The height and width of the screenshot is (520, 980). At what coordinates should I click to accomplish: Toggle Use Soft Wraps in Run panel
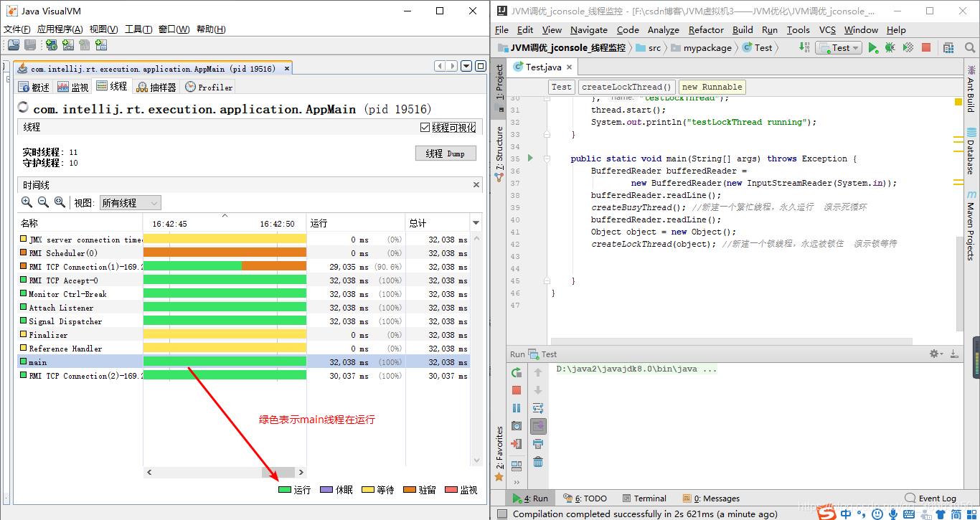pyautogui.click(x=538, y=408)
